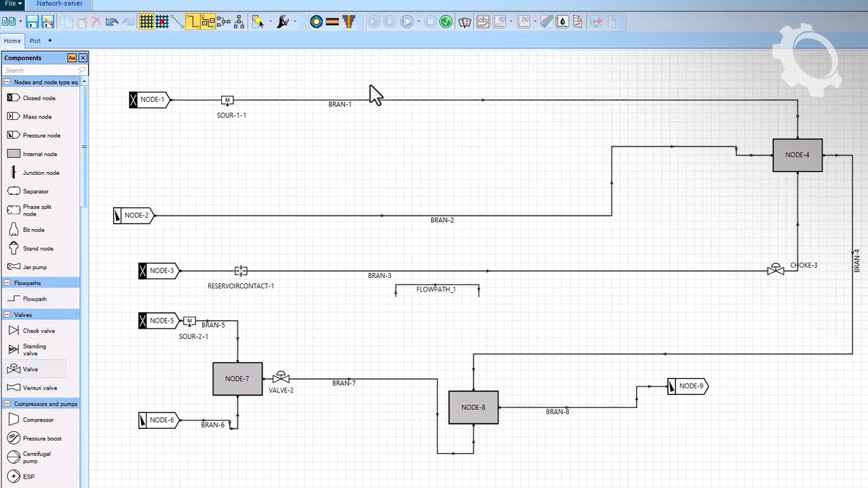Viewport: 868px width, 488px height.
Task: Select the Separator component in the panel
Action: (x=35, y=191)
